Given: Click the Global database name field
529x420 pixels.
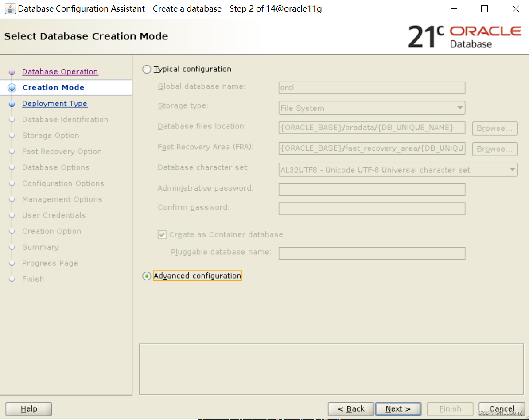Looking at the screenshot, I should 372,88.
